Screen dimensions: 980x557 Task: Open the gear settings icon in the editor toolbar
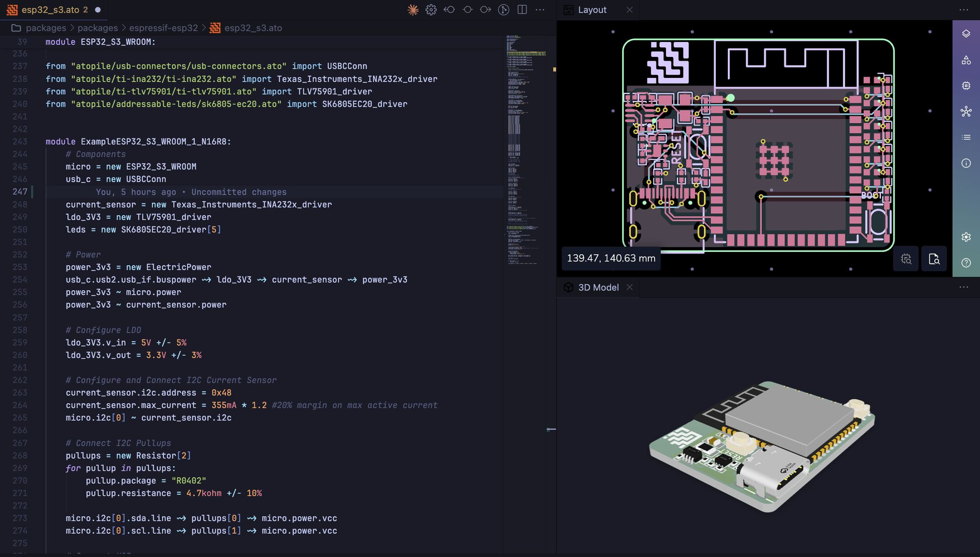click(431, 10)
